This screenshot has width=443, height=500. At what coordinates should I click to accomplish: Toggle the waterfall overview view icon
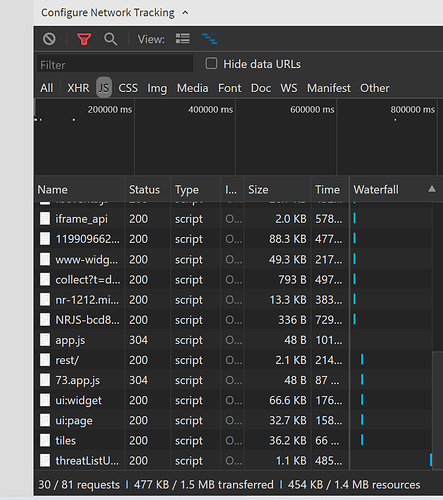pyautogui.click(x=210, y=39)
